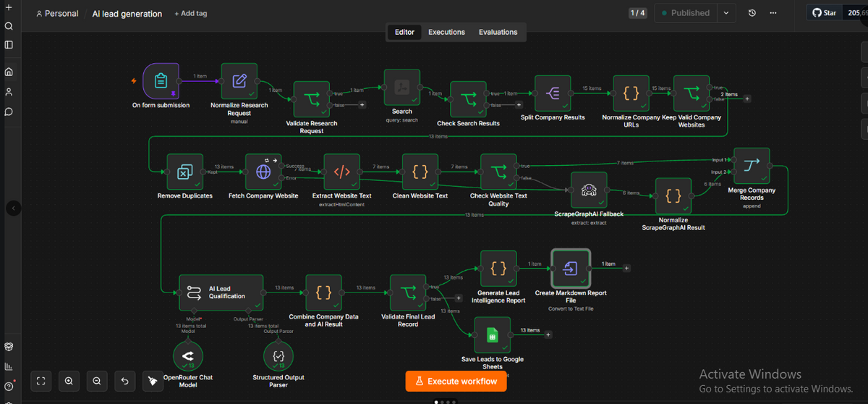Add node on Validate Final Lead Record false branch
868x404 pixels.
458,298
